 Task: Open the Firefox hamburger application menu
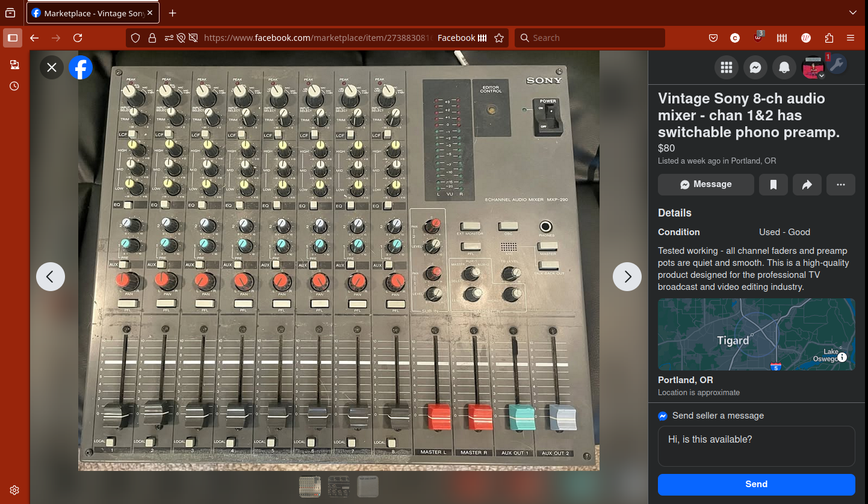(x=851, y=38)
